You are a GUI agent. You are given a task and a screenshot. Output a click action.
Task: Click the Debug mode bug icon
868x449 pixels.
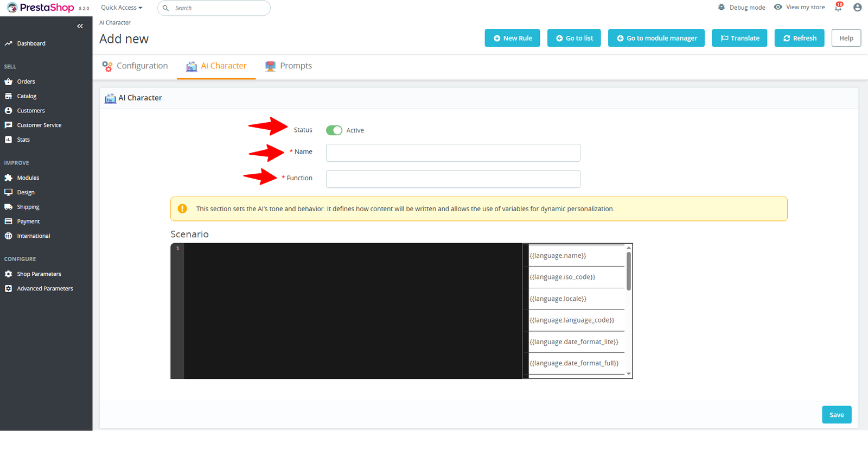pyautogui.click(x=722, y=7)
